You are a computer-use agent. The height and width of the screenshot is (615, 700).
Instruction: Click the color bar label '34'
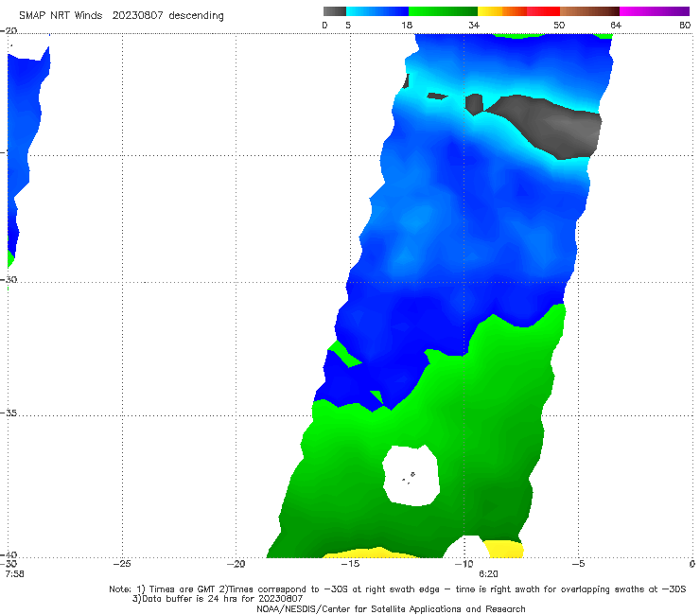click(x=474, y=25)
